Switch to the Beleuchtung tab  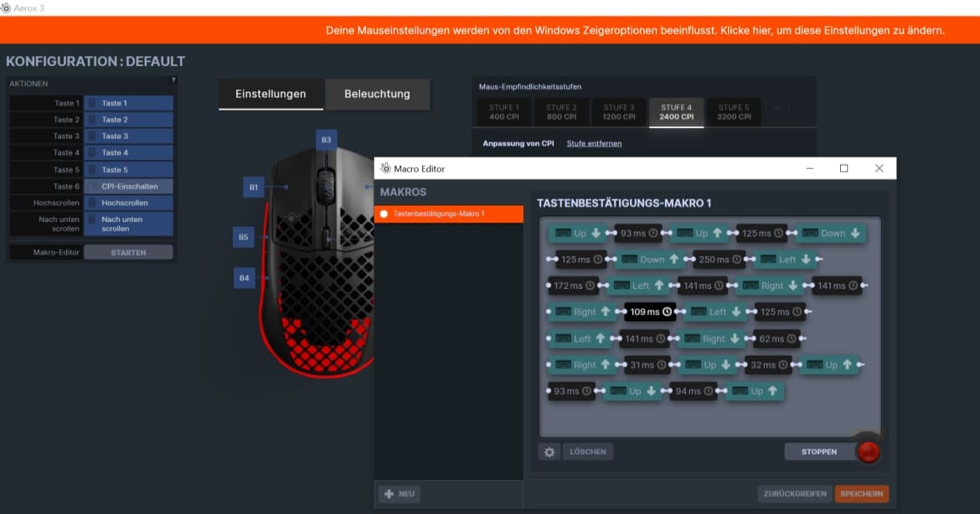377,94
